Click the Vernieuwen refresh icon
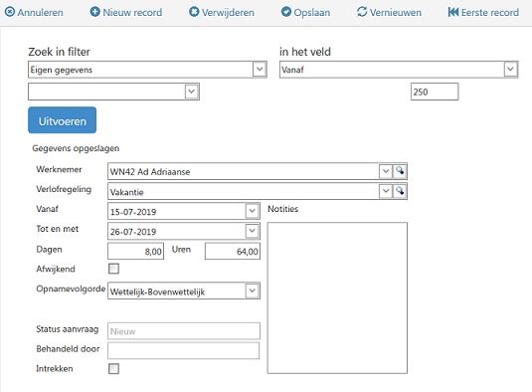532x392 pixels. tap(362, 12)
